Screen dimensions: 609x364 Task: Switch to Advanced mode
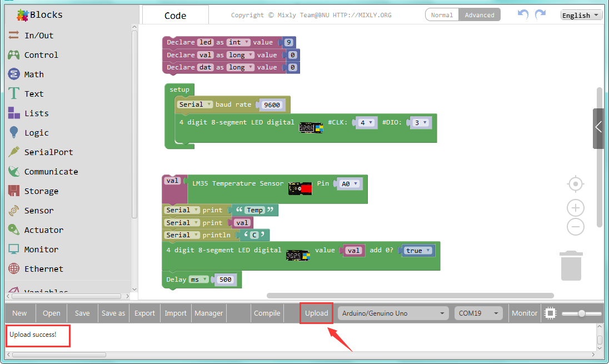pyautogui.click(x=480, y=15)
